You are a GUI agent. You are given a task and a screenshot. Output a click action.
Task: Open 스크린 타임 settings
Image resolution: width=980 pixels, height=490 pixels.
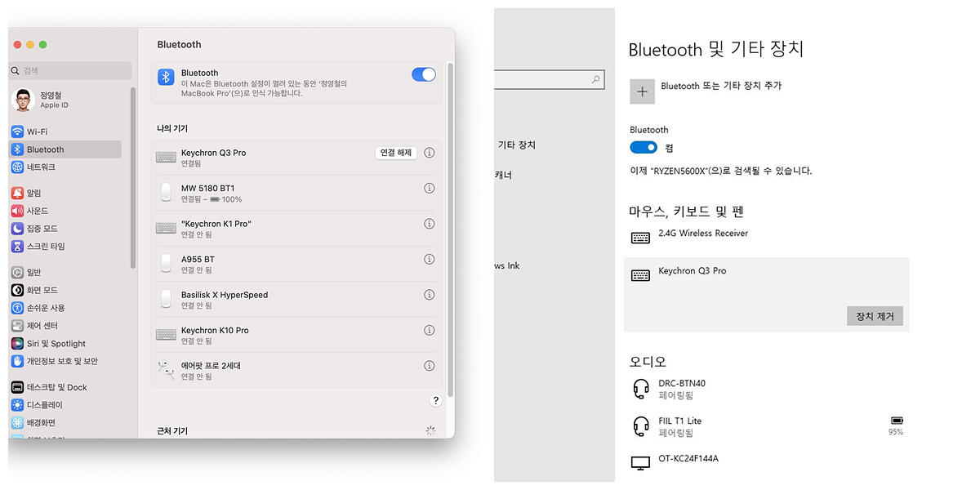click(x=65, y=246)
